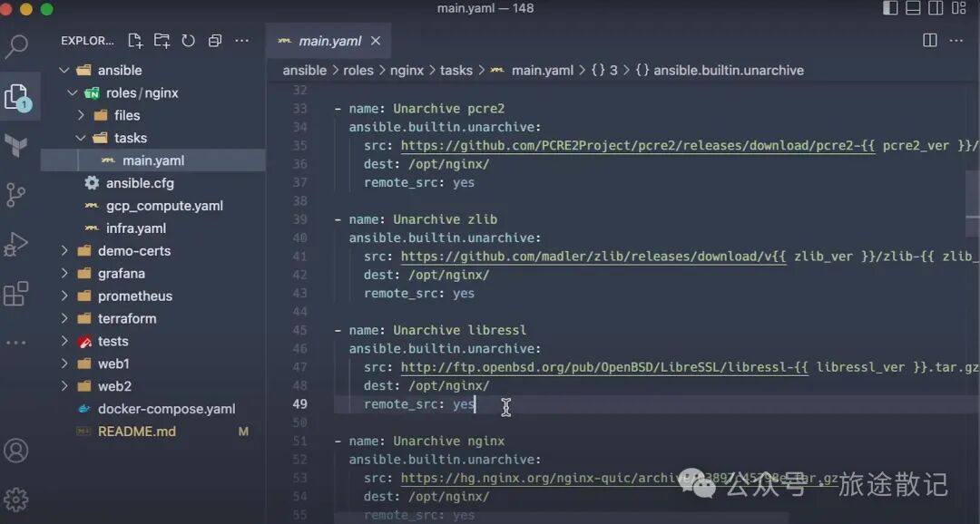980x524 pixels.
Task: Open the editor's more actions menu
Action: [x=956, y=41]
